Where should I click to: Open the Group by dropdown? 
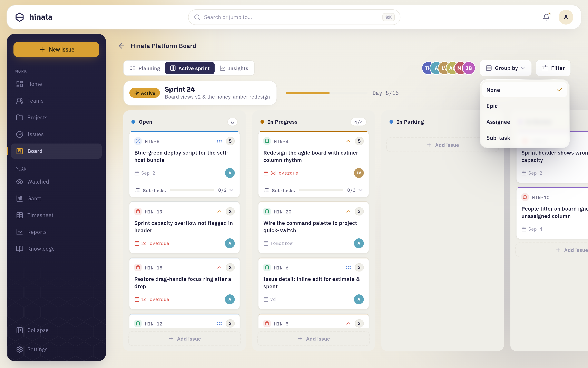tap(505, 68)
